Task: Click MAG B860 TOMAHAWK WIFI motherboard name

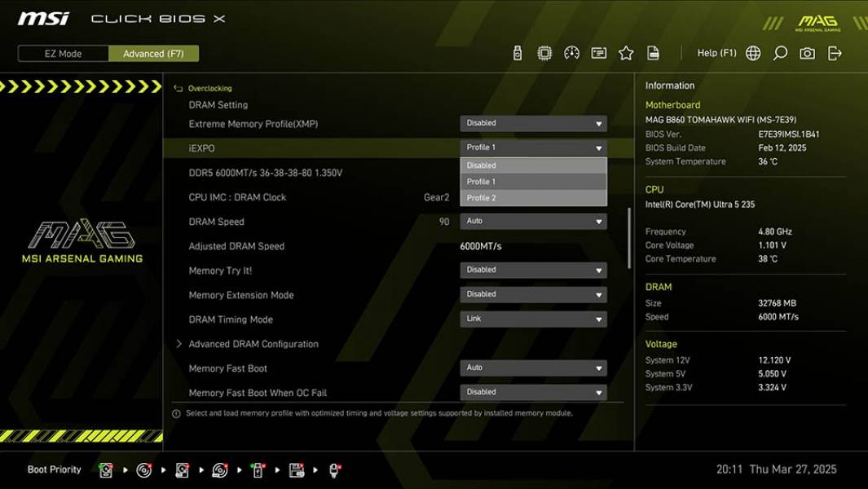Action: click(x=720, y=120)
